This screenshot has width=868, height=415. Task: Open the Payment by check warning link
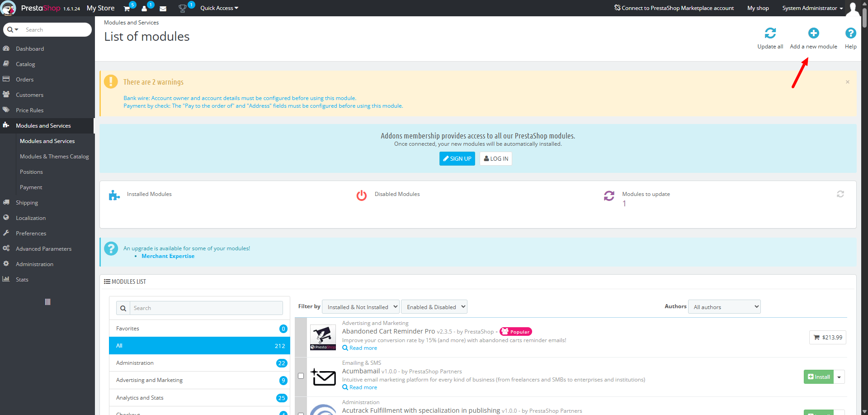(263, 106)
